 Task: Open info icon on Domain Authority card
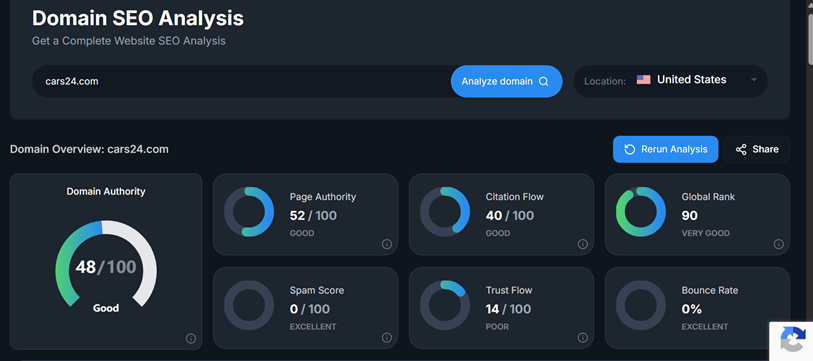(x=191, y=338)
